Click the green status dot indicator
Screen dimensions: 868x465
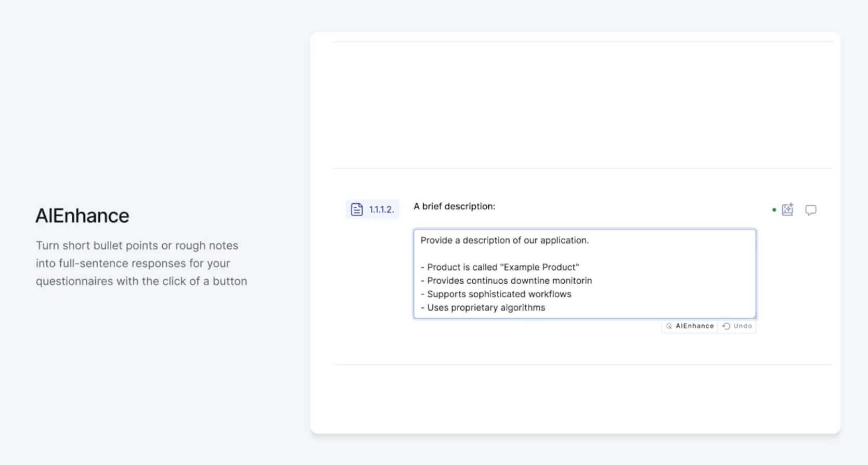774,210
